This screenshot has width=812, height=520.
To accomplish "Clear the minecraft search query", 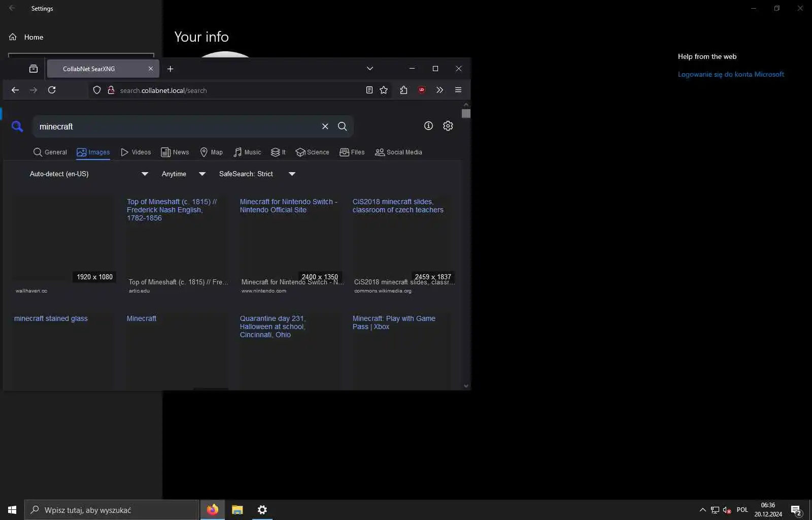I will point(325,126).
